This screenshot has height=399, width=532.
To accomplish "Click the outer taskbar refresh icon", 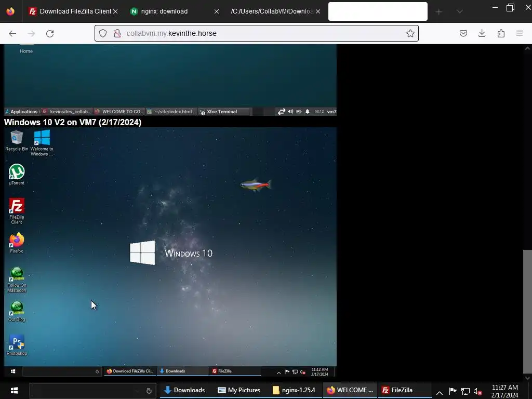I will [x=149, y=391].
